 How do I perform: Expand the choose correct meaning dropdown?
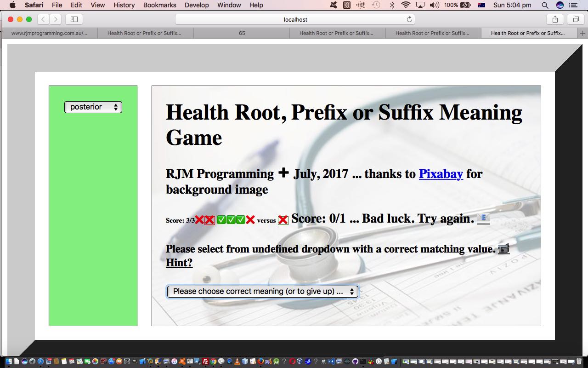(x=262, y=291)
